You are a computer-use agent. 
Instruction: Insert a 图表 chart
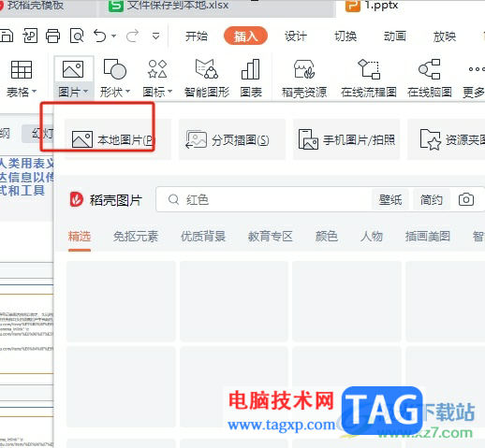(251, 78)
